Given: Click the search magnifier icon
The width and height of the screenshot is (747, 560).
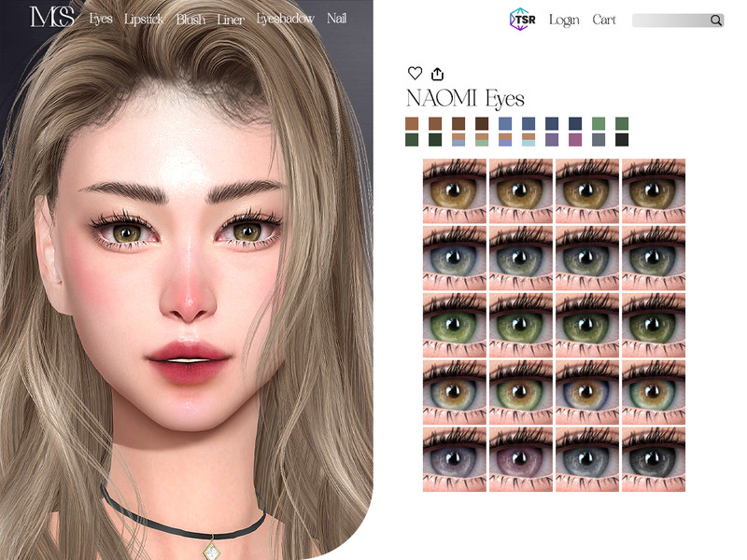Looking at the screenshot, I should point(715,20).
